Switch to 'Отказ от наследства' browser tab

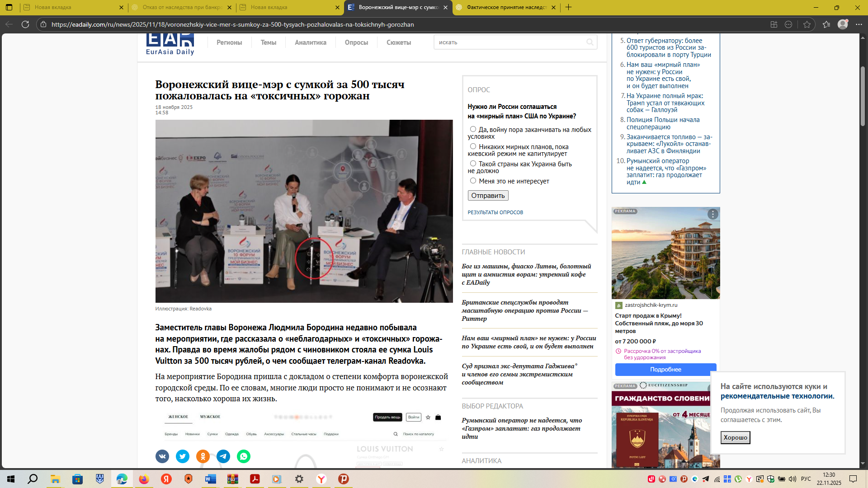(x=181, y=7)
